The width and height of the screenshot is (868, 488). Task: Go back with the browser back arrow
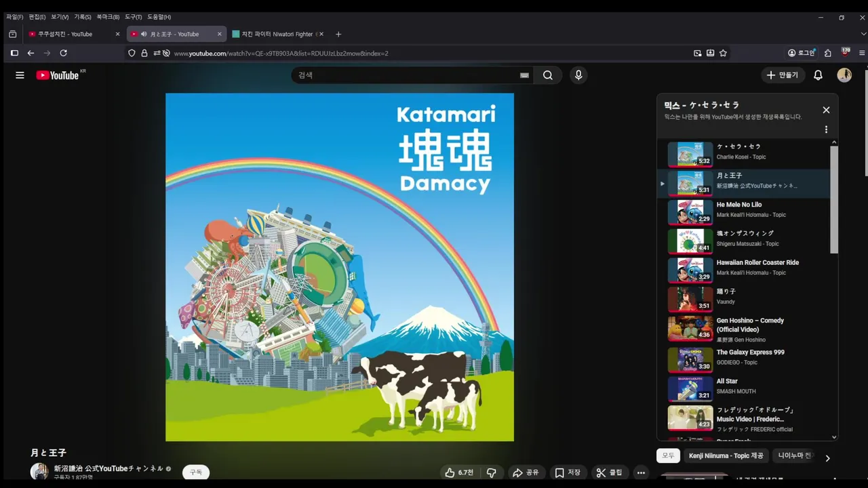click(31, 53)
